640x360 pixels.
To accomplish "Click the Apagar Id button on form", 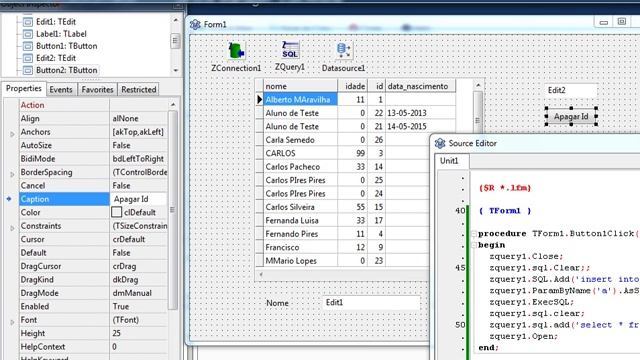I will tap(571, 116).
